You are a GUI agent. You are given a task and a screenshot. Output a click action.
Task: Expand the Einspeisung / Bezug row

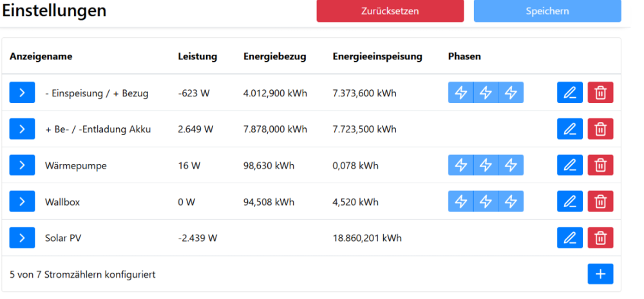point(22,93)
